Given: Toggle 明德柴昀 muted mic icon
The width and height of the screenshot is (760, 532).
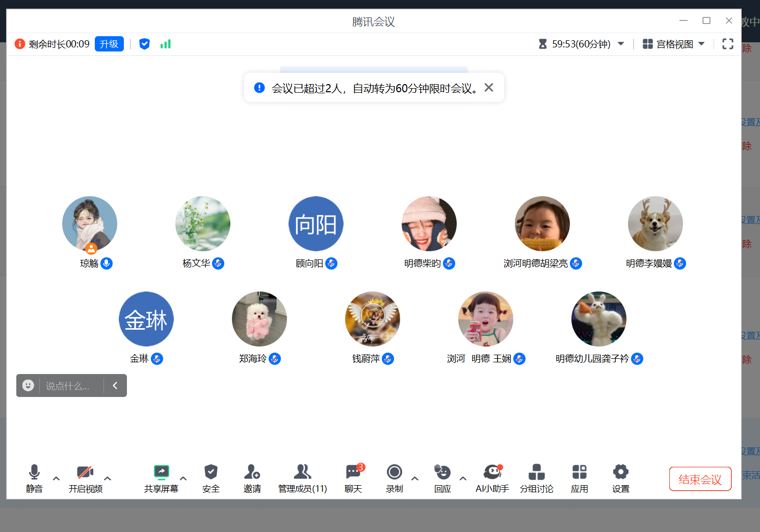Looking at the screenshot, I should click(449, 263).
